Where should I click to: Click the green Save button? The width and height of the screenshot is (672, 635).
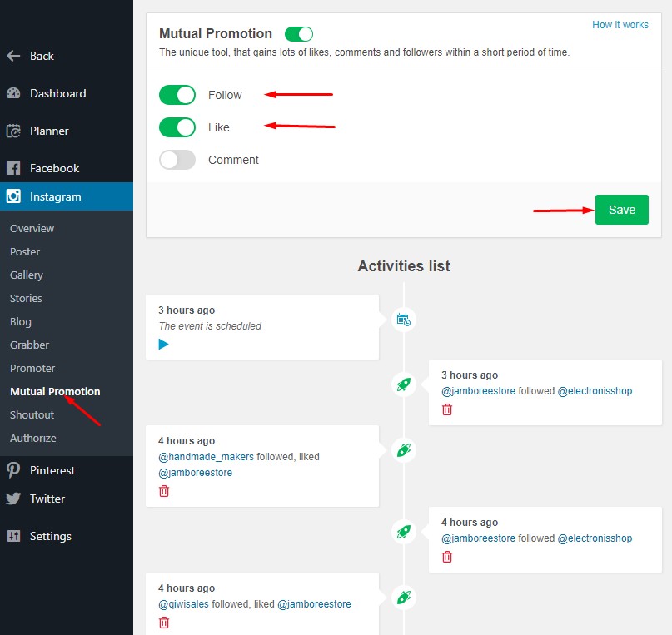[x=621, y=210]
